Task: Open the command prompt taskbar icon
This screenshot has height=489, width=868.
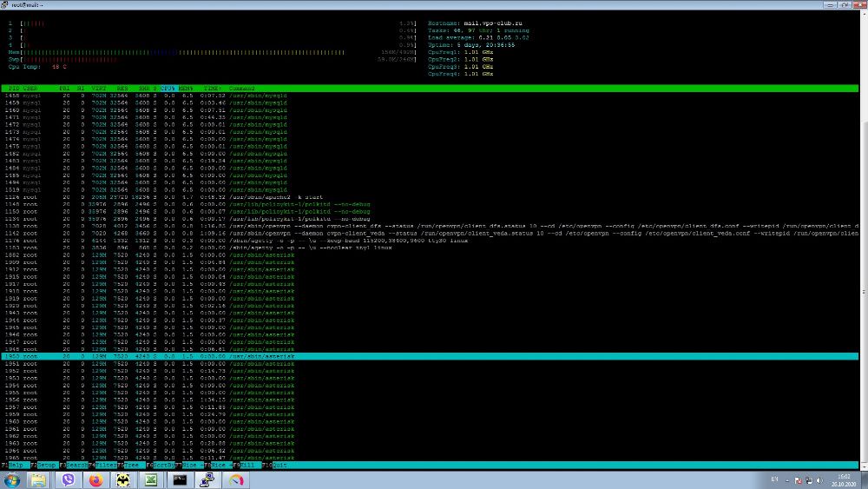Action: (180, 479)
